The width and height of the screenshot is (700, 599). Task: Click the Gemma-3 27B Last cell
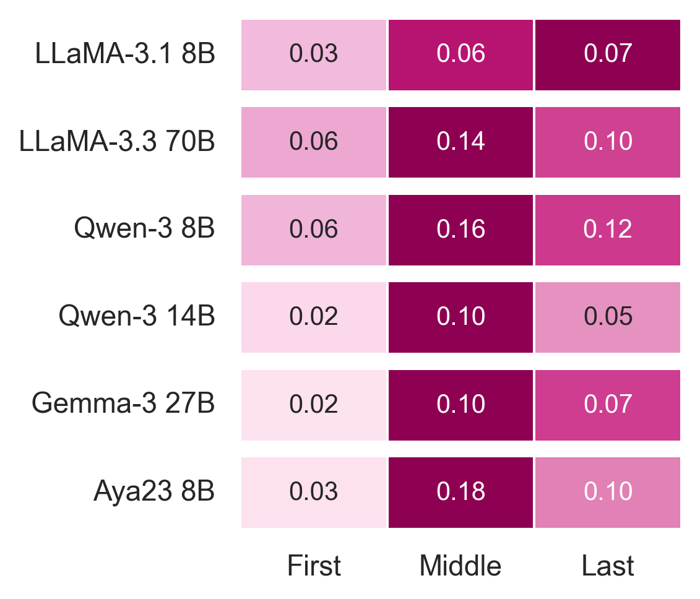(608, 405)
